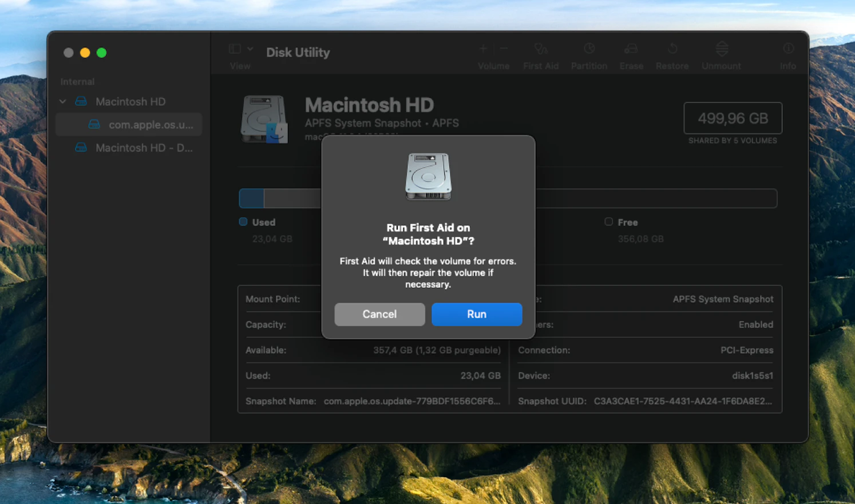
Task: Click the Snapshot Name value
Action: click(x=412, y=401)
